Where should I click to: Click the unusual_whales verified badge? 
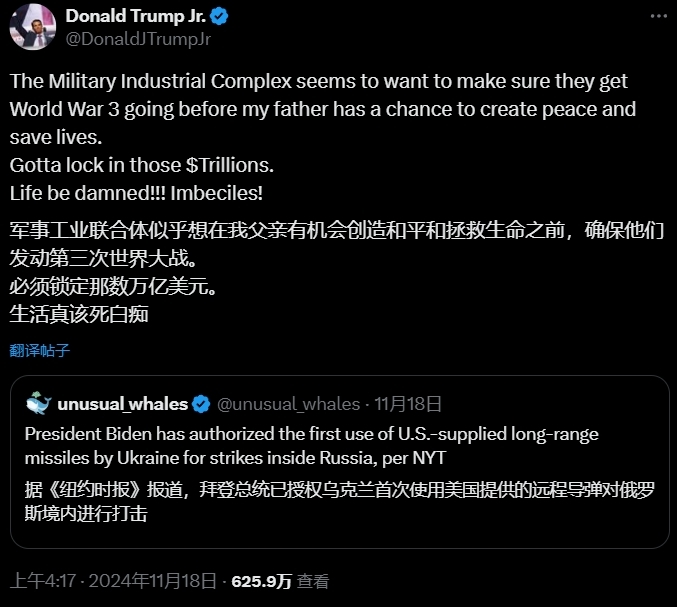pos(201,404)
